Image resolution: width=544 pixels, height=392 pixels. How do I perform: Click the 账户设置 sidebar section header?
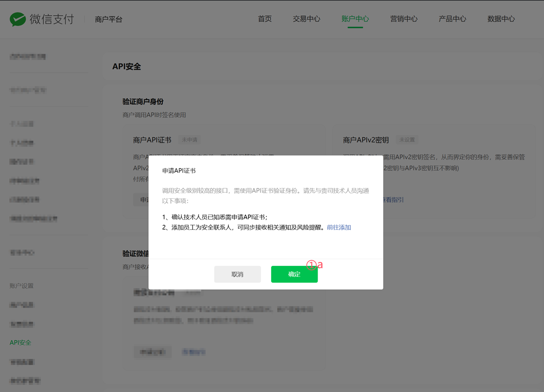(21, 286)
